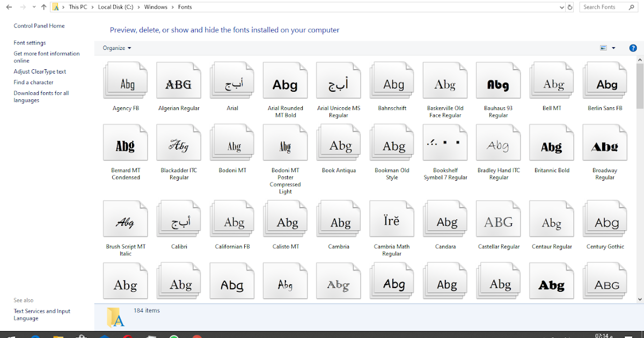Select the Britannic Bold font icon
Viewport: 644px width, 338px height.
(552, 143)
